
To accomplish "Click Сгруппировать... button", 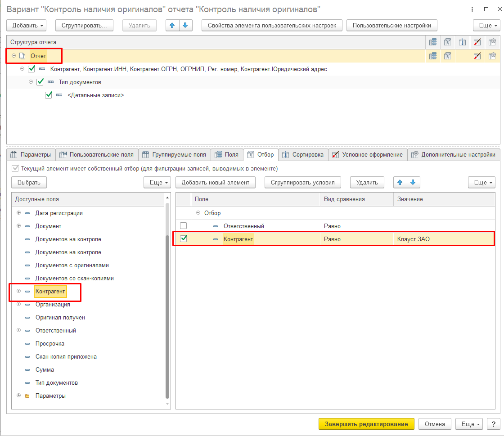I will 84,25.
